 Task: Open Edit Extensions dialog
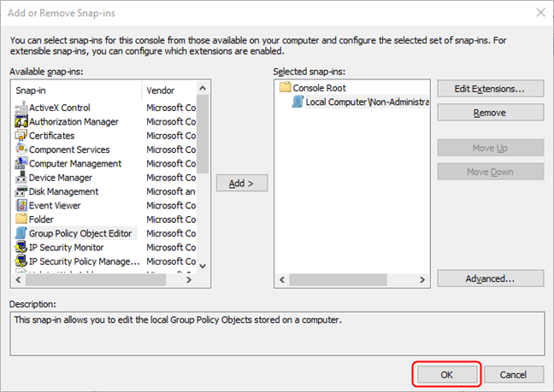pyautogui.click(x=490, y=88)
